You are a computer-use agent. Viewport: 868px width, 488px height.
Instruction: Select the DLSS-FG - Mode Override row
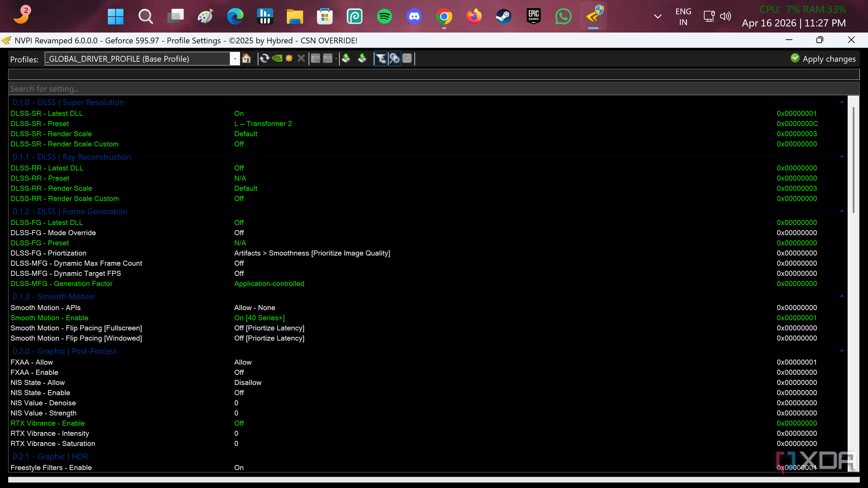[427, 233]
